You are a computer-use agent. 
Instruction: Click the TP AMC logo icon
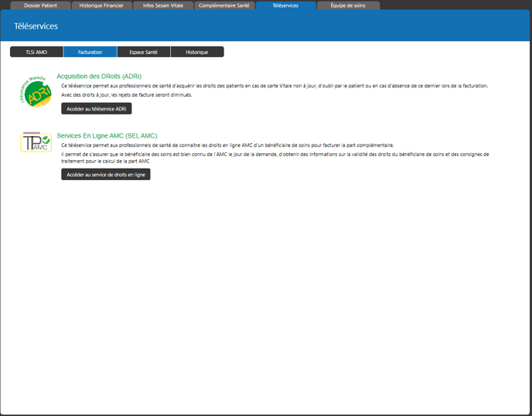point(36,142)
